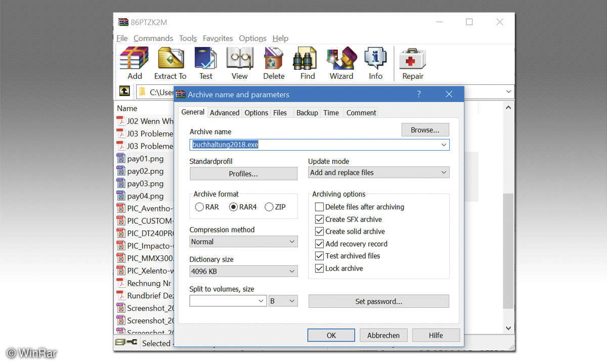Open the Favorites menu

pyautogui.click(x=218, y=38)
